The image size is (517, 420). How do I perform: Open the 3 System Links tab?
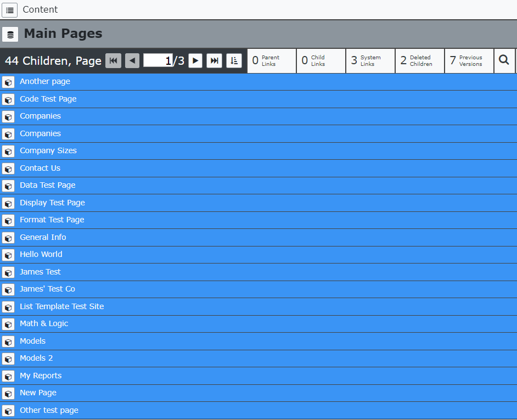click(370, 61)
